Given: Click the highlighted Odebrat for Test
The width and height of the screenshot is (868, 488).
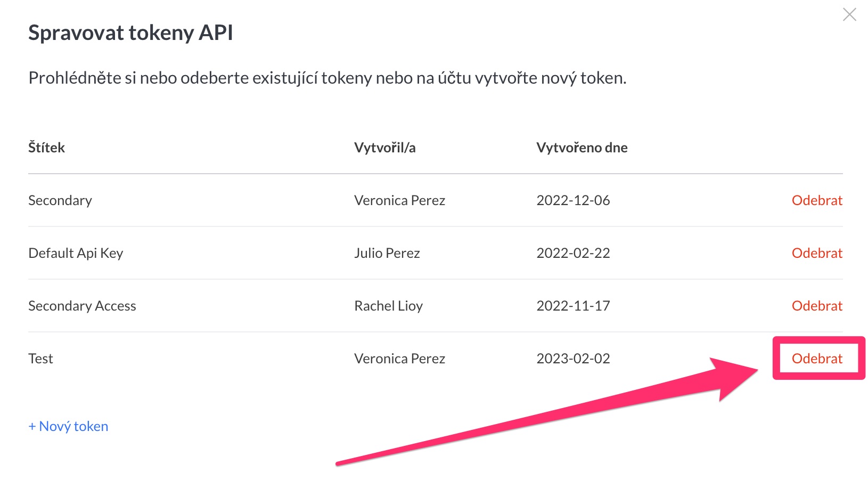Looking at the screenshot, I should pos(817,359).
